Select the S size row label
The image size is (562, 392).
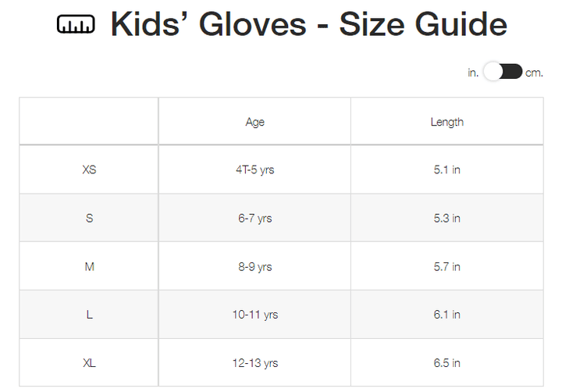(x=89, y=219)
